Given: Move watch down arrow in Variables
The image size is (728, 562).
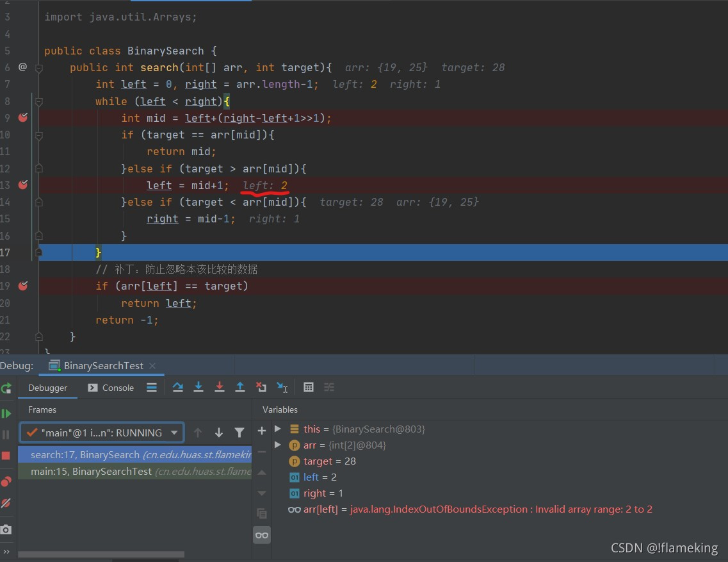Looking at the screenshot, I should (x=262, y=493).
